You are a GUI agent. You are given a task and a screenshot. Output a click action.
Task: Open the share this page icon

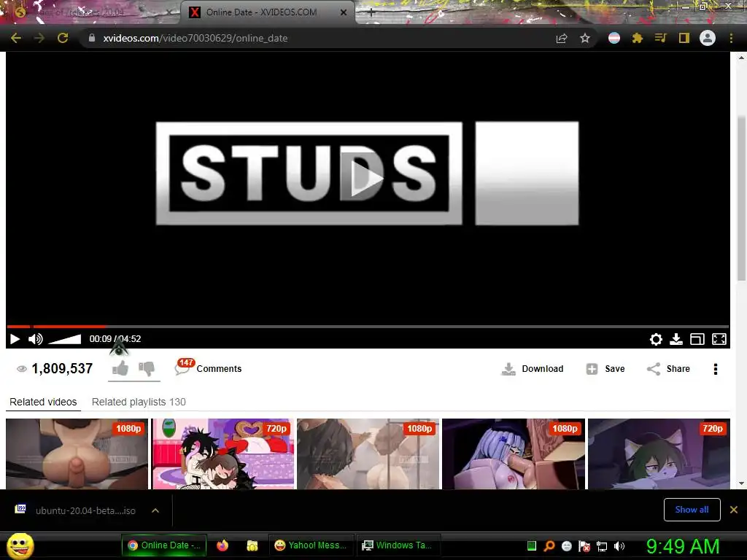pyautogui.click(x=562, y=38)
